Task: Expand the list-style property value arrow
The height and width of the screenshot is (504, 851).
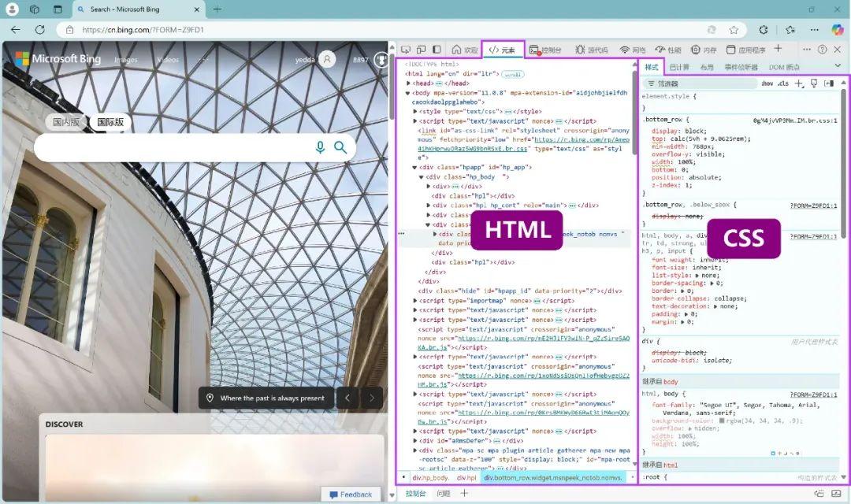Action: coord(697,276)
